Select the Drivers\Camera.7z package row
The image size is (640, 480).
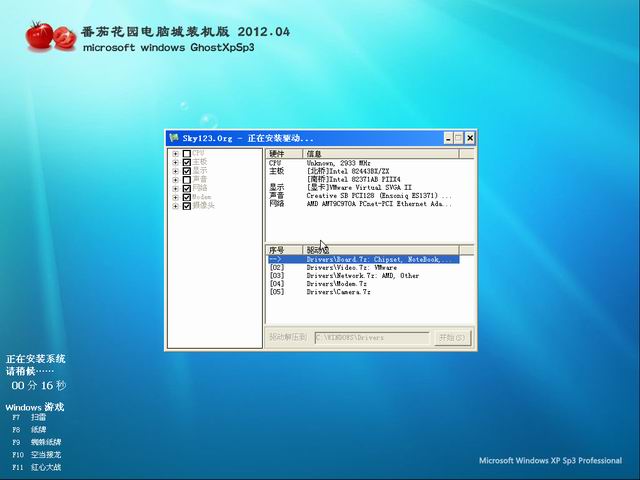click(363, 292)
